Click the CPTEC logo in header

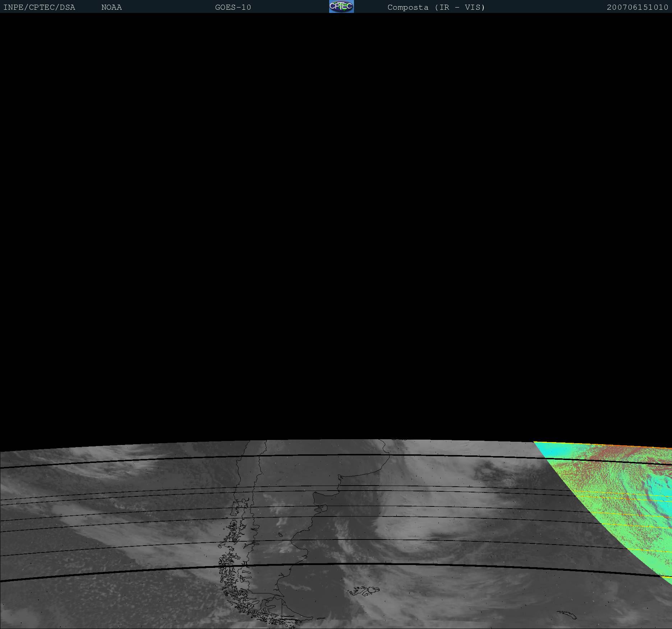coord(341,6)
